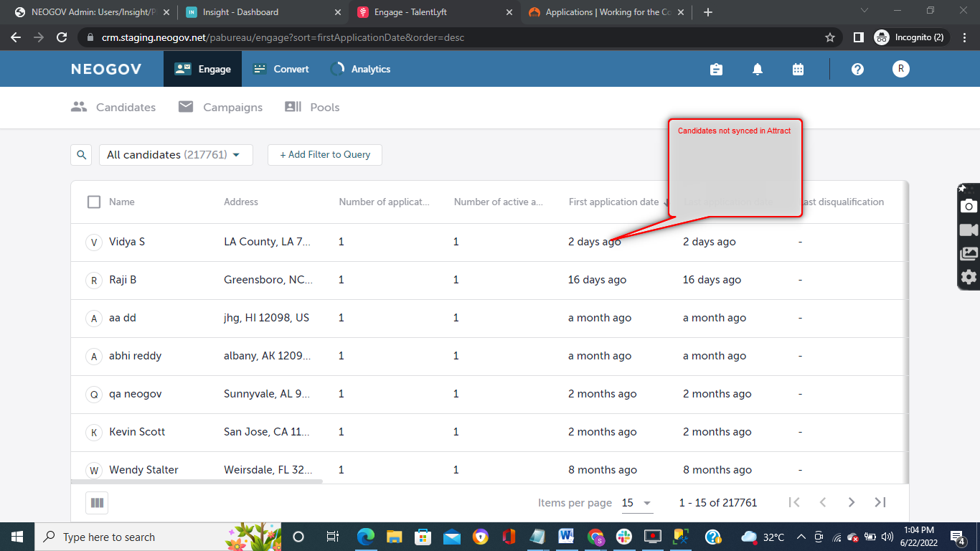Click the Add Filter to Query button
This screenshot has height=551, width=980.
coord(324,154)
